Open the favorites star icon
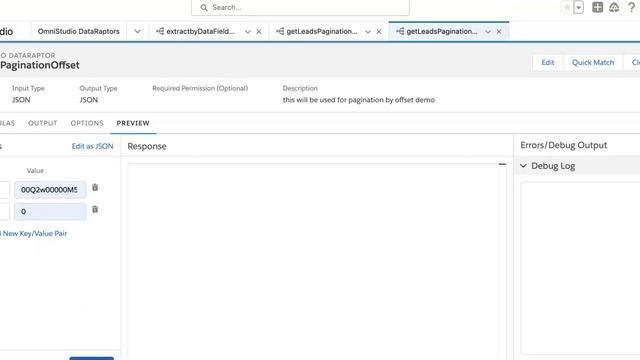Image resolution: width=640 pixels, height=360 pixels. [567, 7]
